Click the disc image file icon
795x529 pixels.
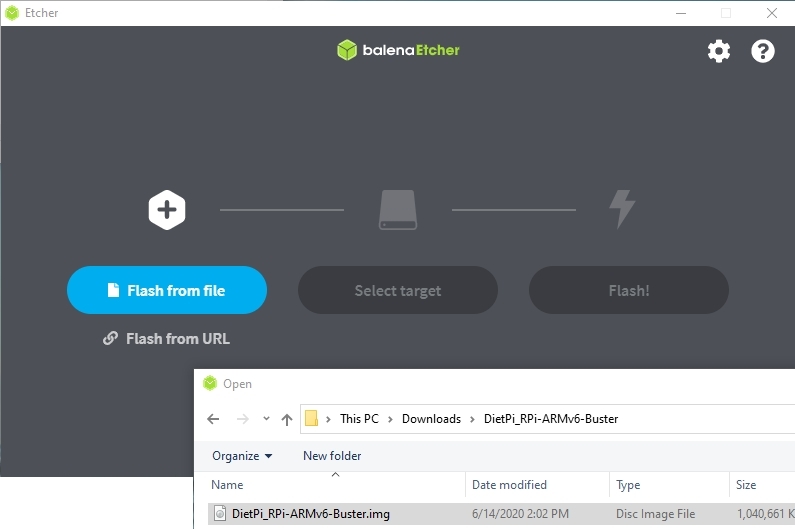(220, 514)
